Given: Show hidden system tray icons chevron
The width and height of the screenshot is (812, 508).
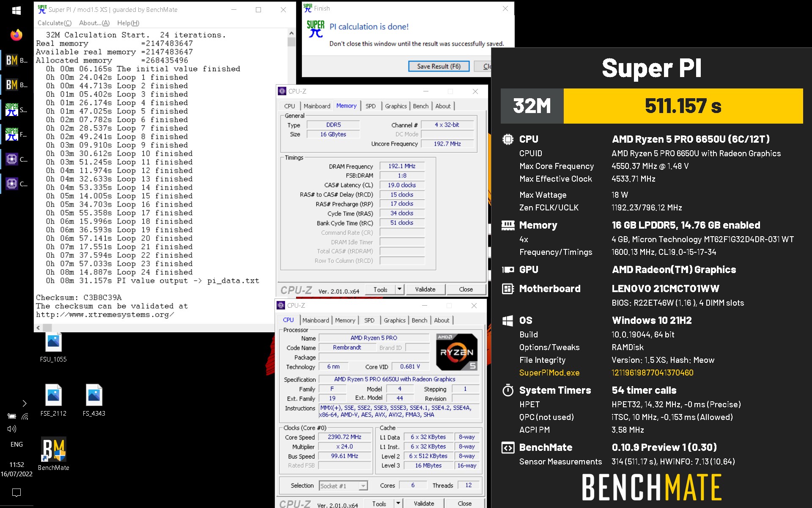Looking at the screenshot, I should coord(24,403).
